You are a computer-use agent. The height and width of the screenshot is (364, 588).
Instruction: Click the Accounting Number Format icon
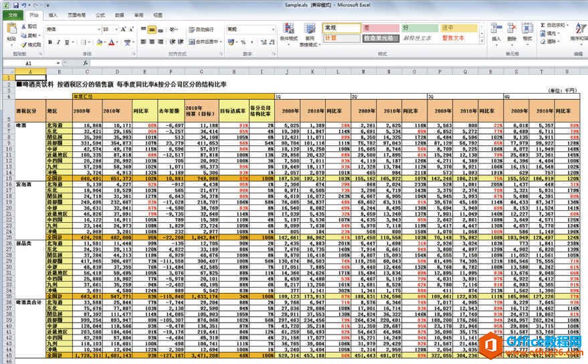[x=230, y=42]
